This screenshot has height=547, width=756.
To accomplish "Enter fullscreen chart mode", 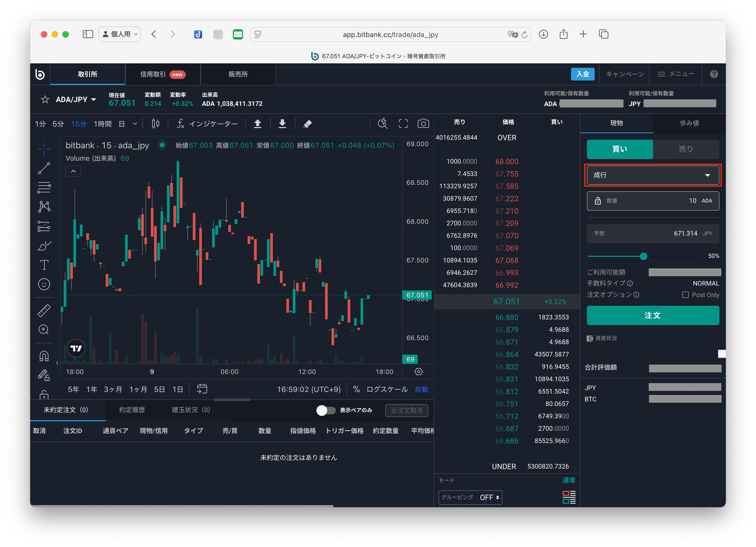I will tap(403, 124).
